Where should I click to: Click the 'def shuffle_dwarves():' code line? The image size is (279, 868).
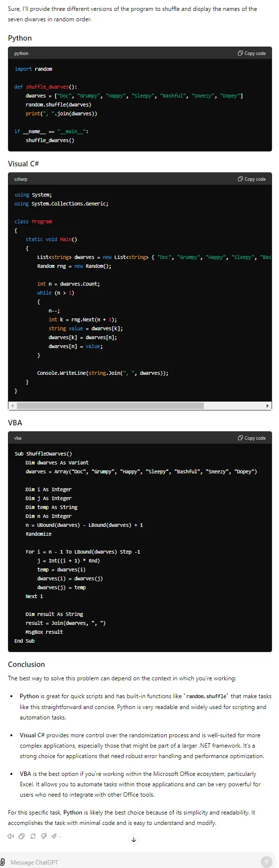46,87
